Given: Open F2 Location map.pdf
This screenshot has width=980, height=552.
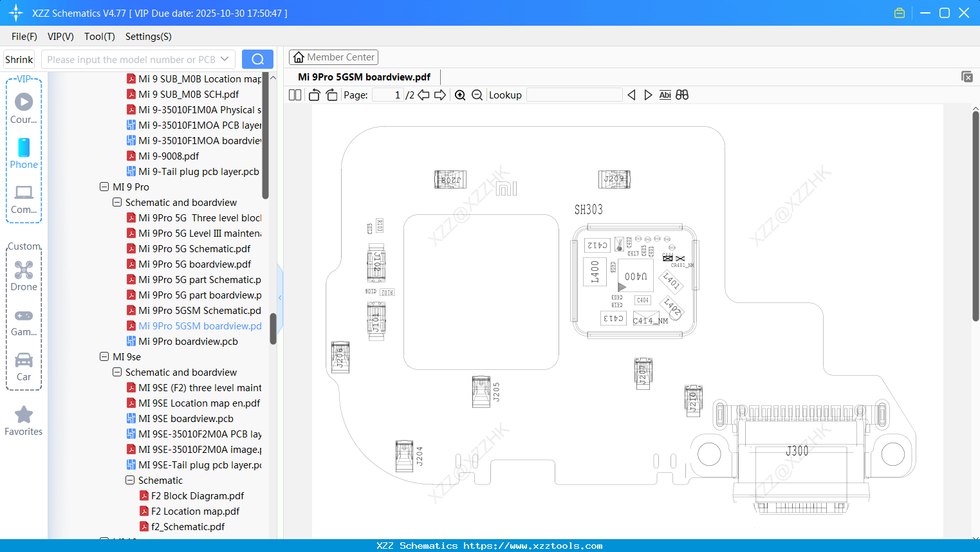Looking at the screenshot, I should tap(195, 511).
